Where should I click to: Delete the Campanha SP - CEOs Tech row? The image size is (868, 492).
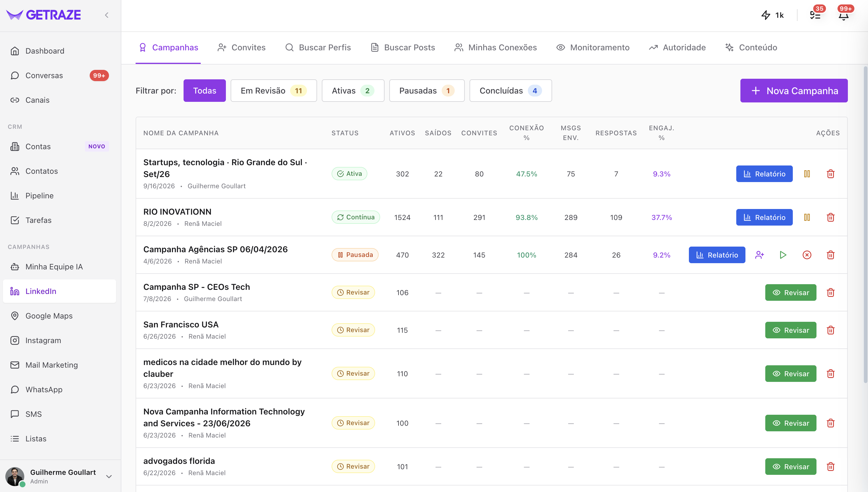click(830, 292)
